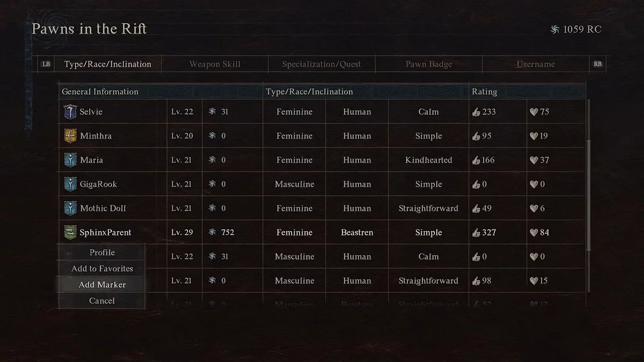Switch to the Weapon Skill tab
This screenshot has height=362, width=644.
[x=215, y=64]
